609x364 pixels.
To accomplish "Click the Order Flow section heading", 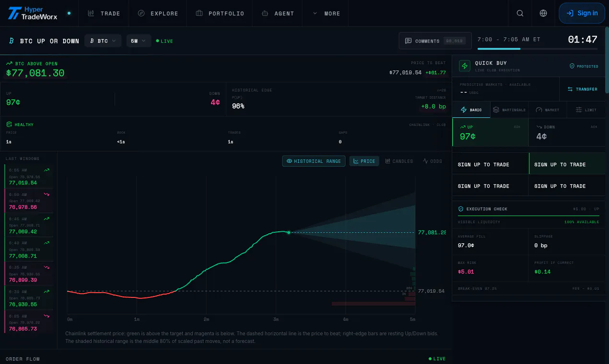I will pos(23,359).
